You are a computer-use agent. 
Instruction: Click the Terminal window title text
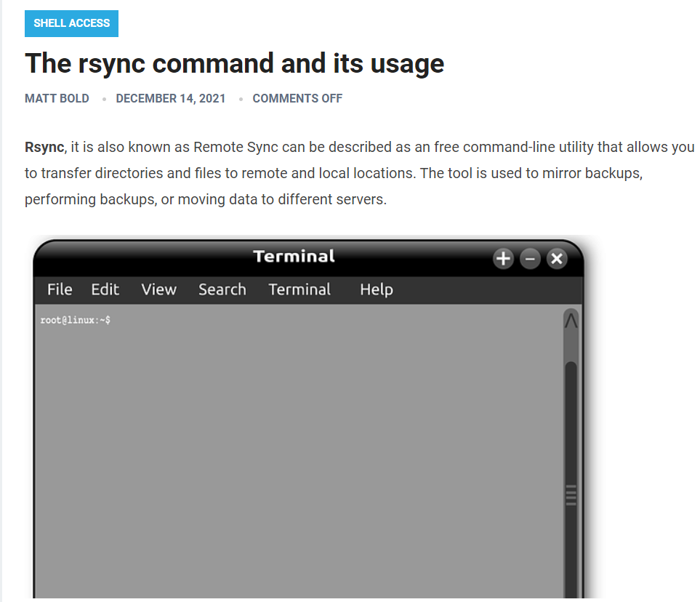click(x=293, y=256)
